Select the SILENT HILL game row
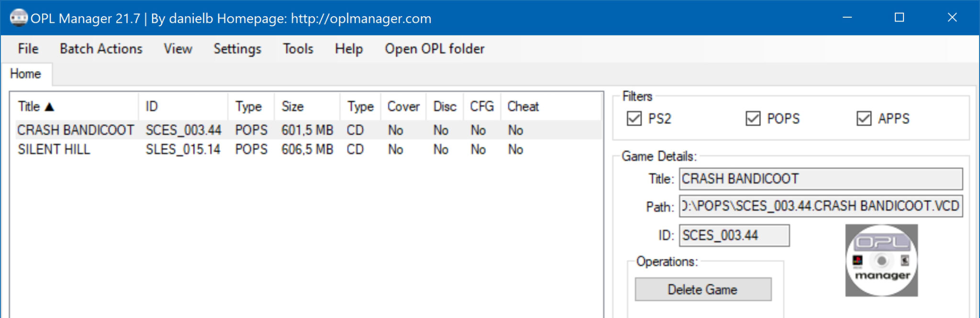980x318 pixels. (x=54, y=150)
